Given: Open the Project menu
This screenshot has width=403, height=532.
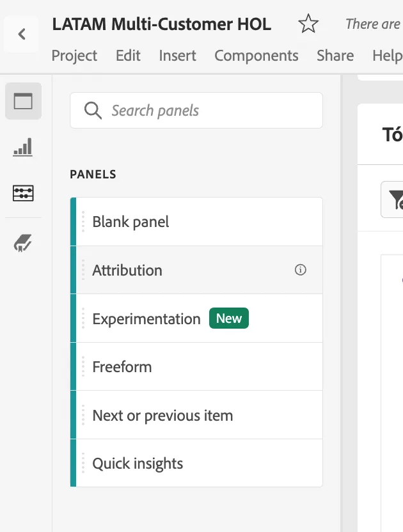Looking at the screenshot, I should (74, 56).
